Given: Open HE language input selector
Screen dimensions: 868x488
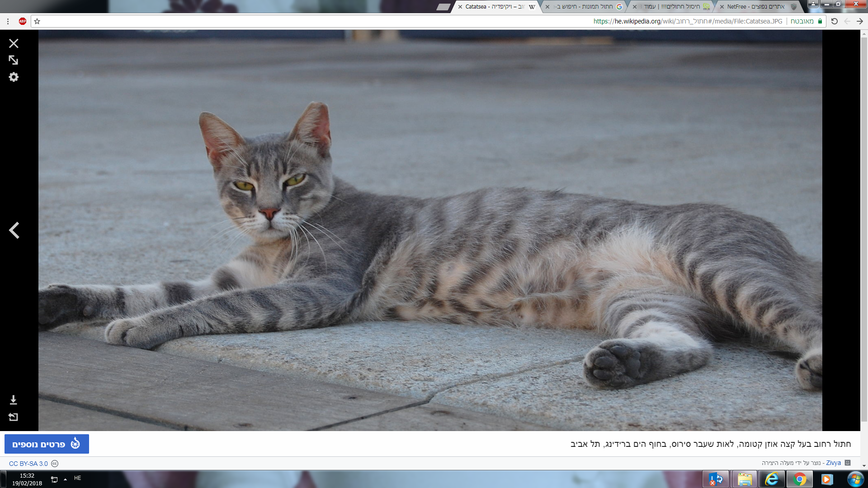Looking at the screenshot, I should coord(78,478).
